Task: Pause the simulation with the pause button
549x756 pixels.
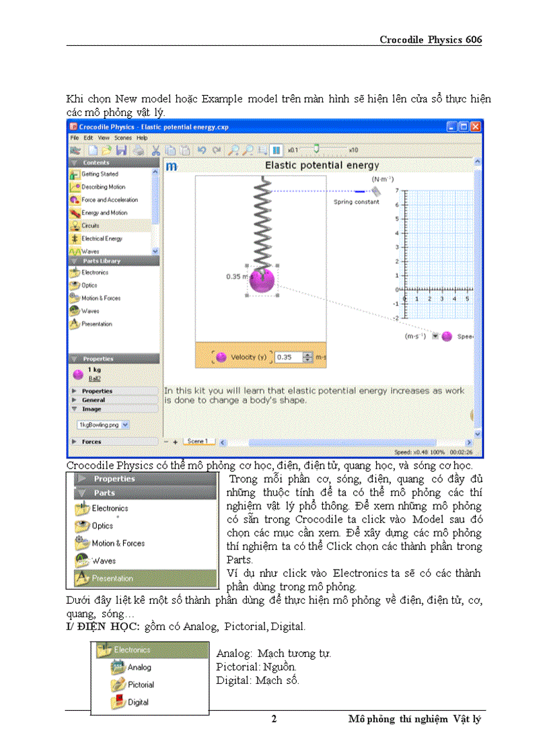Action: pyautogui.click(x=276, y=150)
